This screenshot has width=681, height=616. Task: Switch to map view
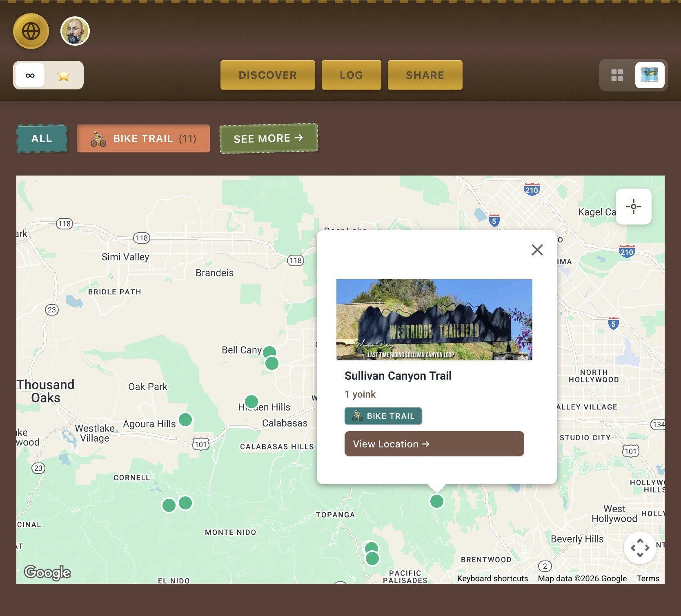coord(650,75)
